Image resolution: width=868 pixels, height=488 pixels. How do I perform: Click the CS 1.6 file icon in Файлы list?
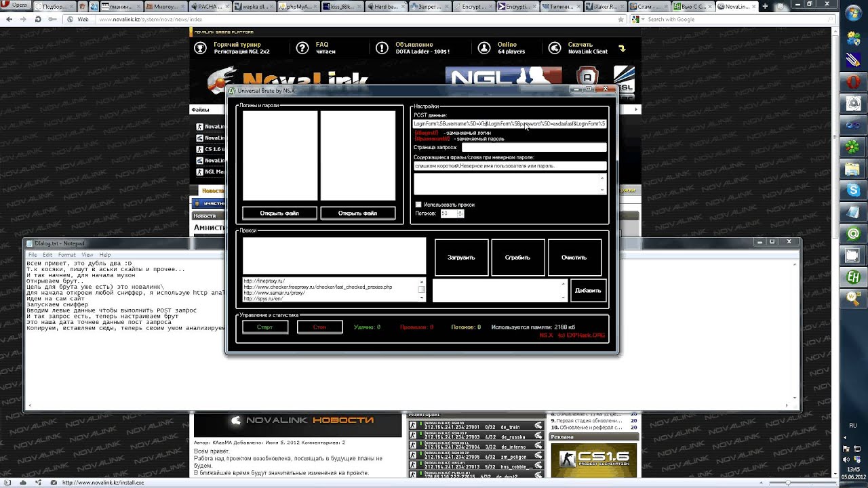(200, 149)
